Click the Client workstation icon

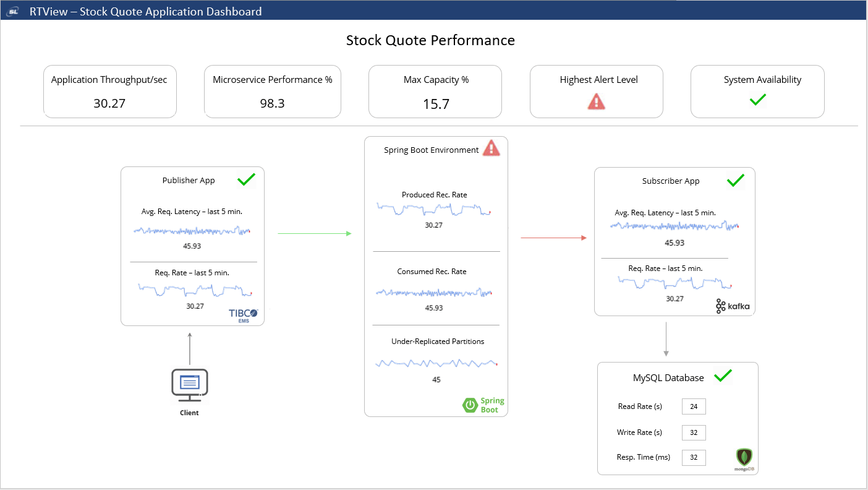tap(189, 384)
